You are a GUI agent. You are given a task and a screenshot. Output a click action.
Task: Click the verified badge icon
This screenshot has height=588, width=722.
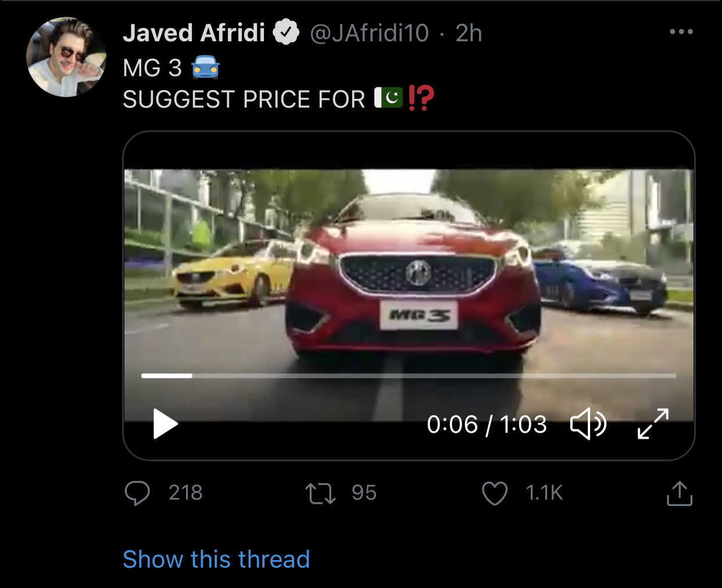(286, 33)
